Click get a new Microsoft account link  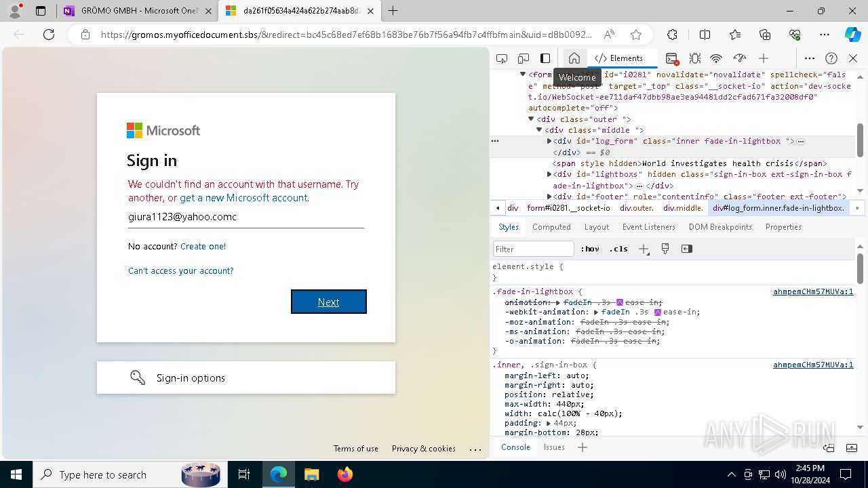pos(243,198)
